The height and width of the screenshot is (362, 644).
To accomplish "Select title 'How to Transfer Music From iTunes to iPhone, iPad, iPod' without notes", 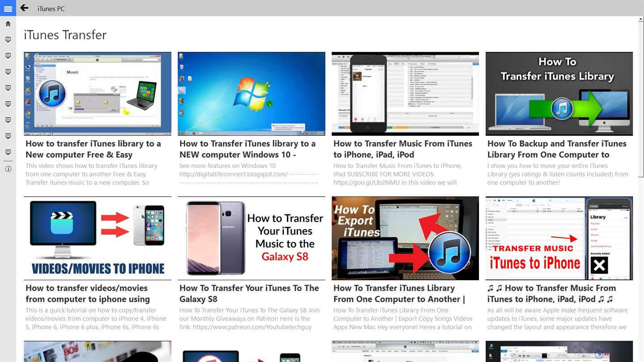I will pyautogui.click(x=402, y=149).
